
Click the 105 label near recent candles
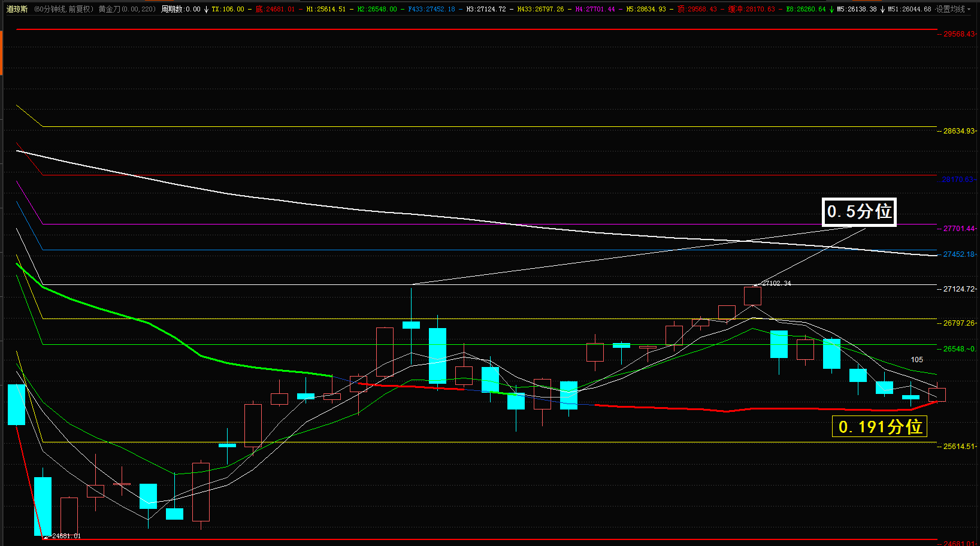pos(917,359)
